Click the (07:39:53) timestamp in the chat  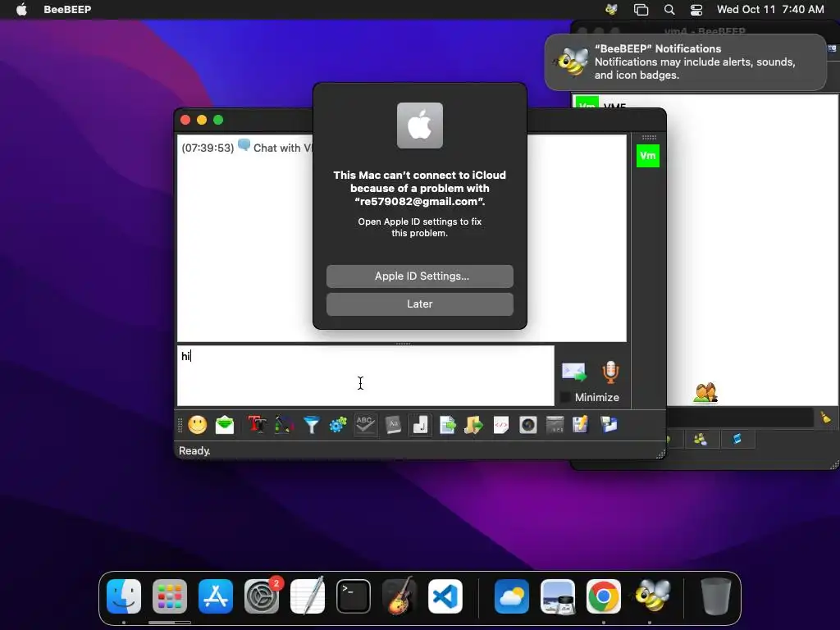tap(208, 148)
